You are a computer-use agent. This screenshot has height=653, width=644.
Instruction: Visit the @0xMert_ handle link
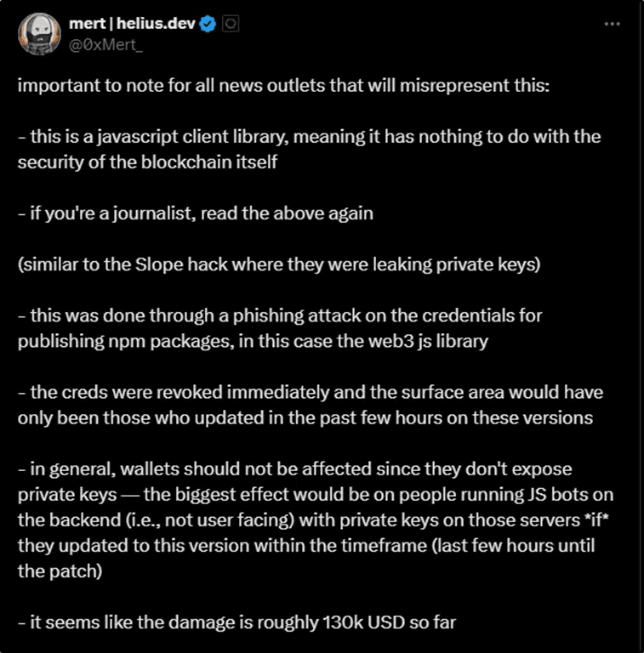[105, 44]
